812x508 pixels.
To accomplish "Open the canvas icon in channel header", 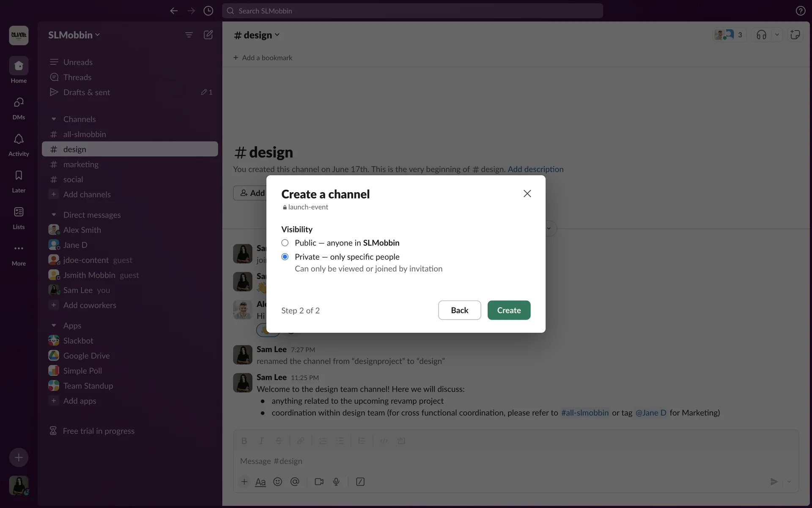I will click(x=795, y=35).
